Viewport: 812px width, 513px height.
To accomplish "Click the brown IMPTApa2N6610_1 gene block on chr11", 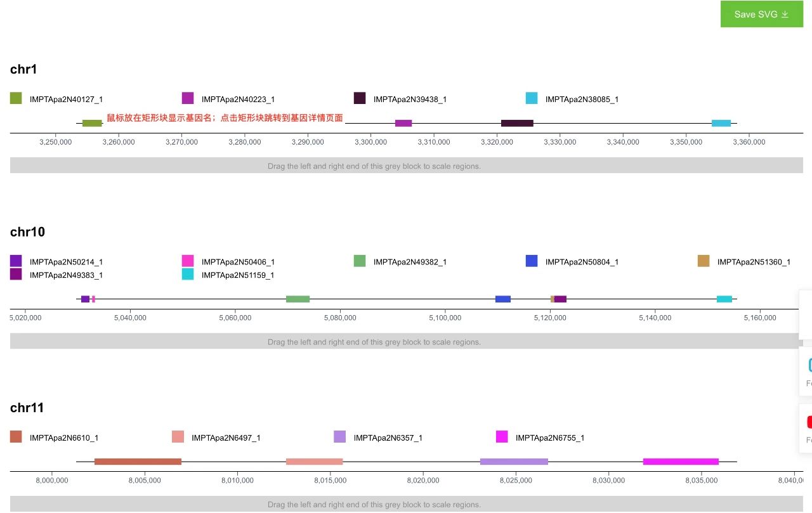I will pos(138,462).
